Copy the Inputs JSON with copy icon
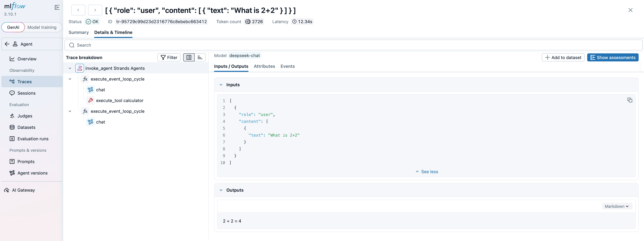This screenshot has width=644, height=241. 630,100
